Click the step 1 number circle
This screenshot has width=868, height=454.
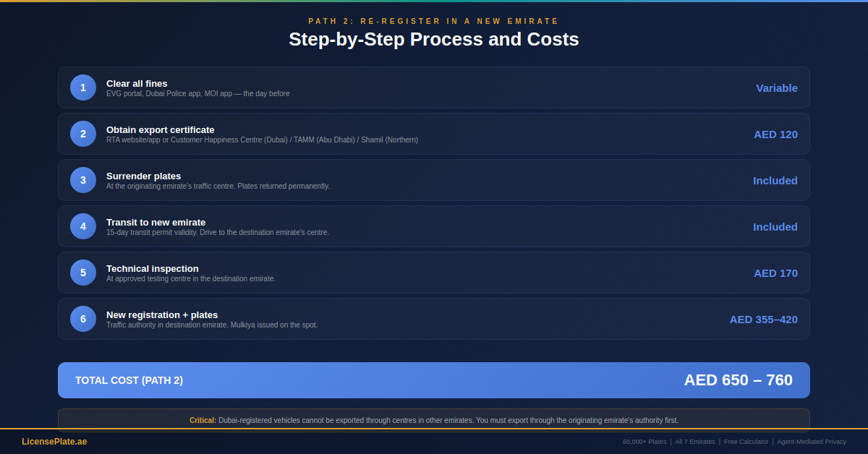(83, 87)
